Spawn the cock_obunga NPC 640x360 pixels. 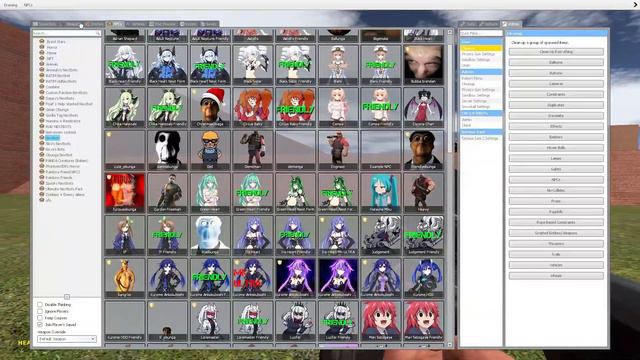click(x=124, y=150)
